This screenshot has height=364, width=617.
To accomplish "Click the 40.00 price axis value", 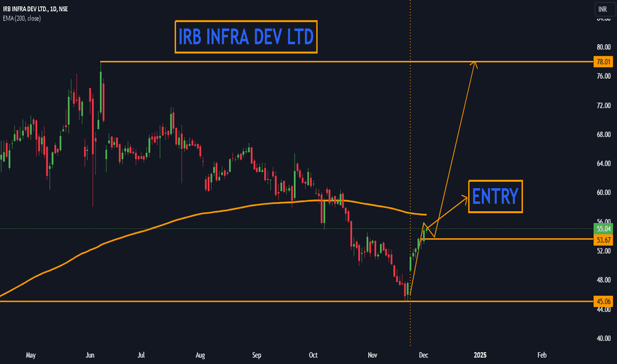I will 603,338.
